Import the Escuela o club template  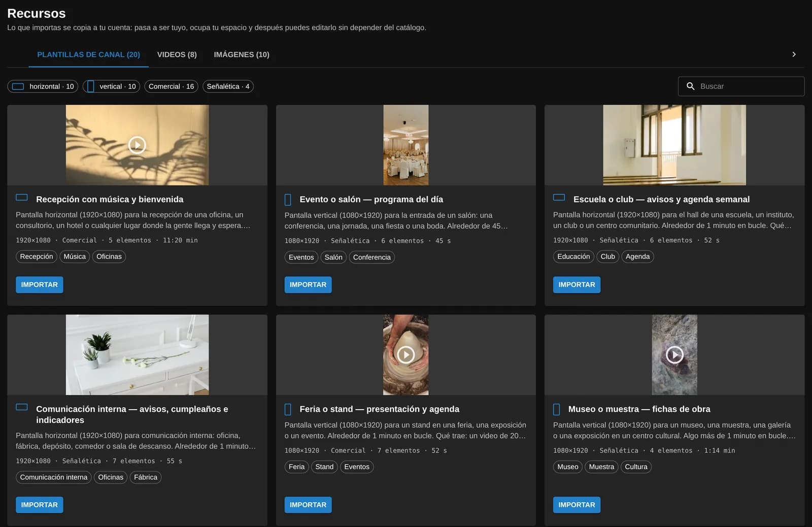577,285
